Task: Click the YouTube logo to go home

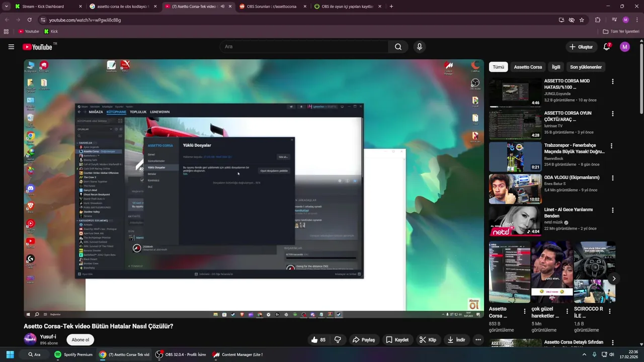Action: (38, 47)
